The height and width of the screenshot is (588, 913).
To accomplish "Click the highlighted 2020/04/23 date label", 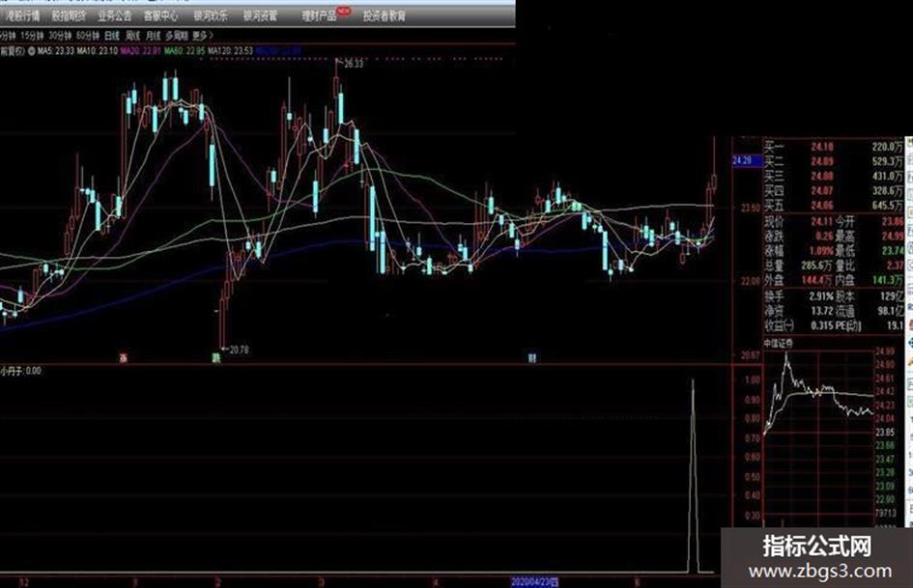I will [x=534, y=581].
